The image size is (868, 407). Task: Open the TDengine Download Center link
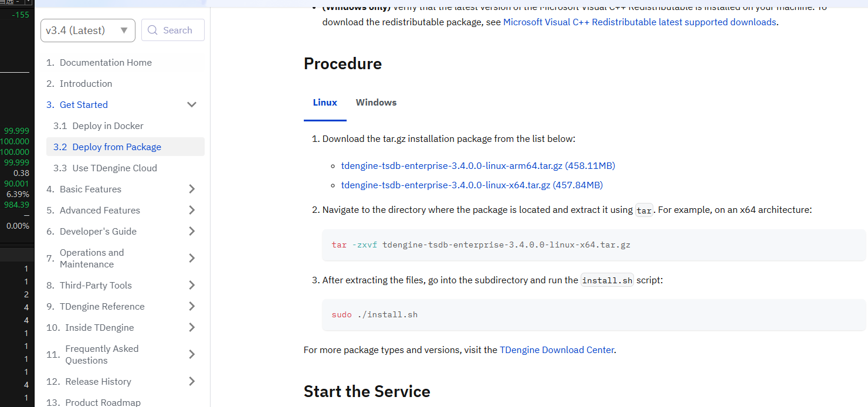coord(557,350)
